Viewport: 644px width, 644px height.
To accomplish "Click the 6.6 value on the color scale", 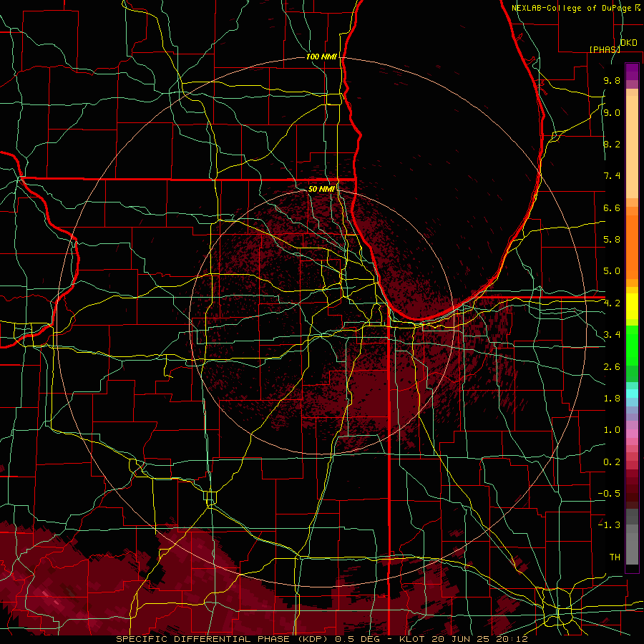I will [612, 208].
